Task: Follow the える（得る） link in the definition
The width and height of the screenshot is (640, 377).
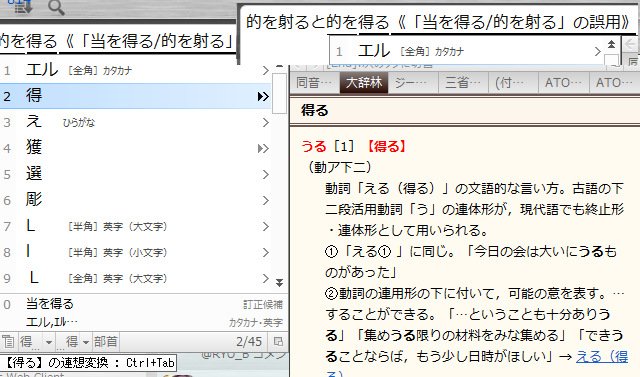Action: pyautogui.click(x=602, y=357)
